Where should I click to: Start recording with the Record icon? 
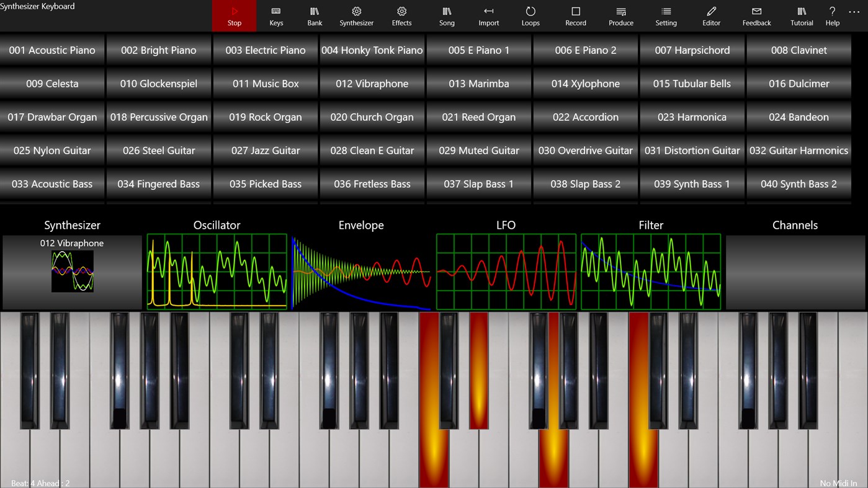point(575,16)
